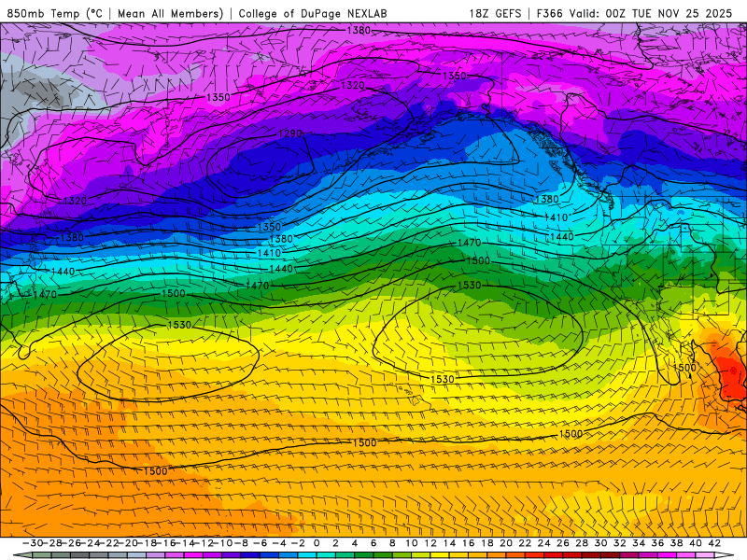Click the 1290 contour label

coord(290,133)
